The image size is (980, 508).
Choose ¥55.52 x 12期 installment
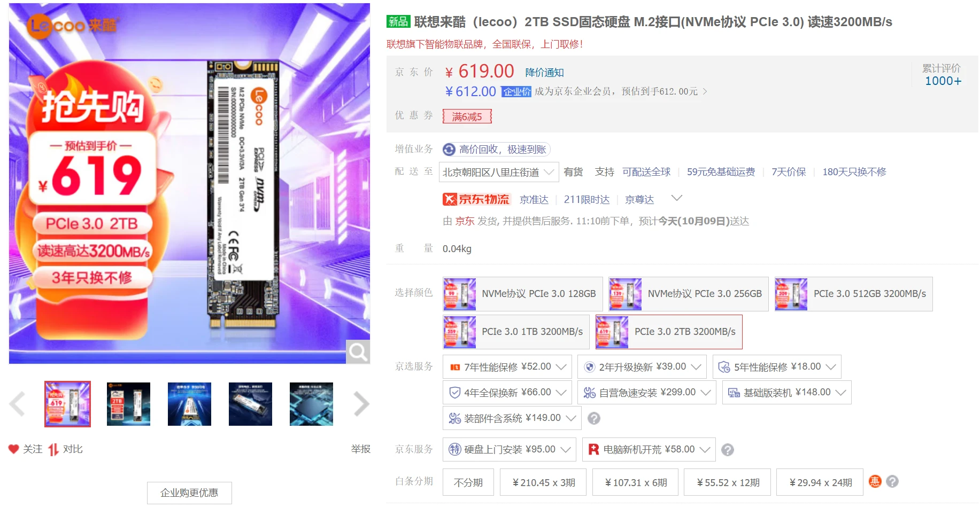pos(727,482)
